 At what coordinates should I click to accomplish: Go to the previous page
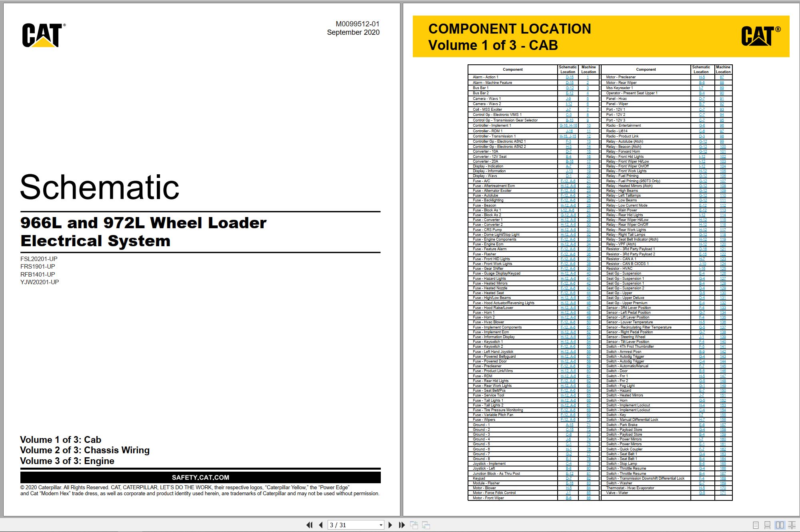321,525
